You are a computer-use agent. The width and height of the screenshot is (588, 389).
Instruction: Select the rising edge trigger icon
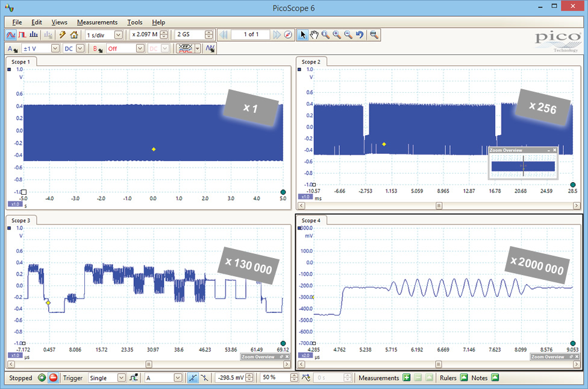pyautogui.click(x=193, y=378)
